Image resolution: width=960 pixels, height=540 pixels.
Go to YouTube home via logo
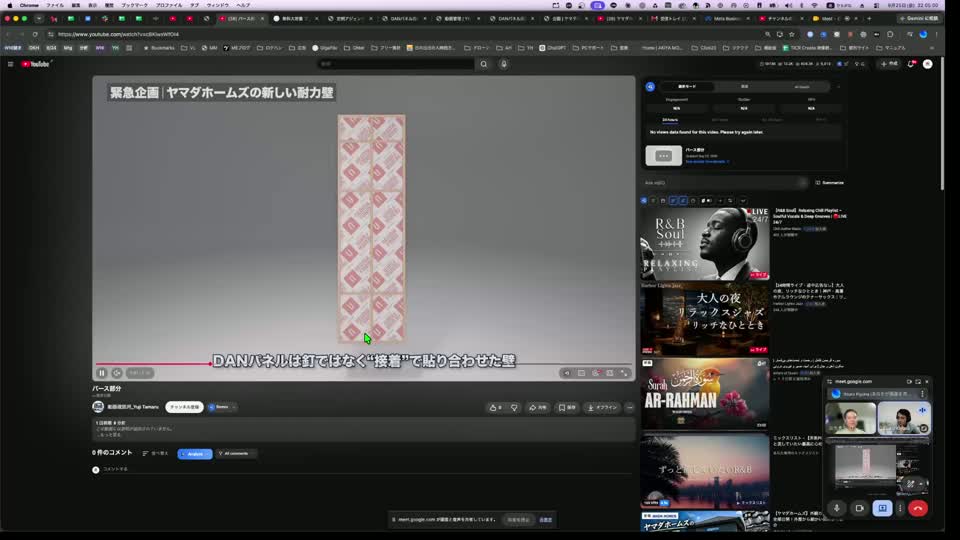click(36, 64)
